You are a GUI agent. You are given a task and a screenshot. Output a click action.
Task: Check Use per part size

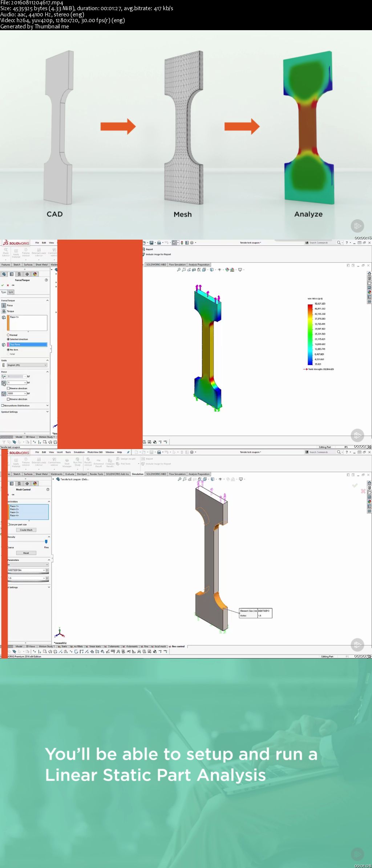[9, 524]
